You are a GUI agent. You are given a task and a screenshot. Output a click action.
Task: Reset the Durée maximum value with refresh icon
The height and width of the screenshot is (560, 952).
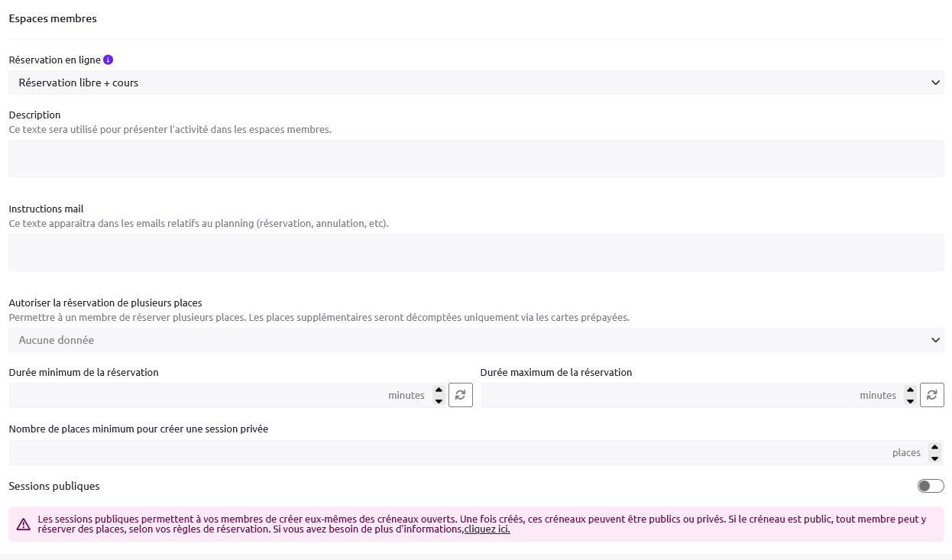click(x=931, y=395)
